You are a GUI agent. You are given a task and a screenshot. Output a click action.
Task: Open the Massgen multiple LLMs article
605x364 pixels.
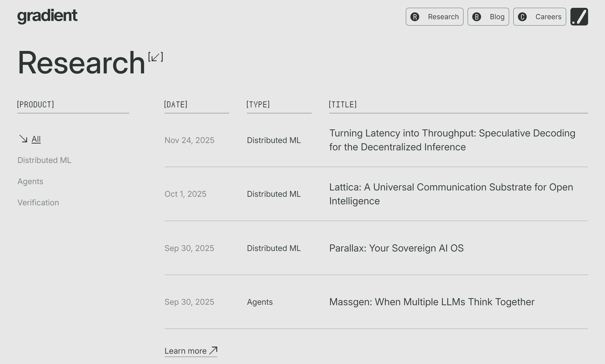click(x=432, y=302)
